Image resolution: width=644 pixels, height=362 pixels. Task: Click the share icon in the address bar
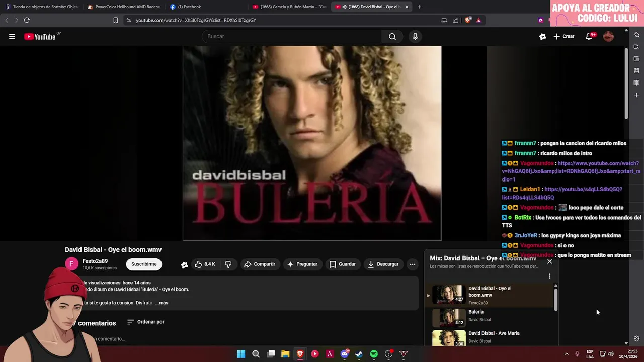click(x=455, y=20)
